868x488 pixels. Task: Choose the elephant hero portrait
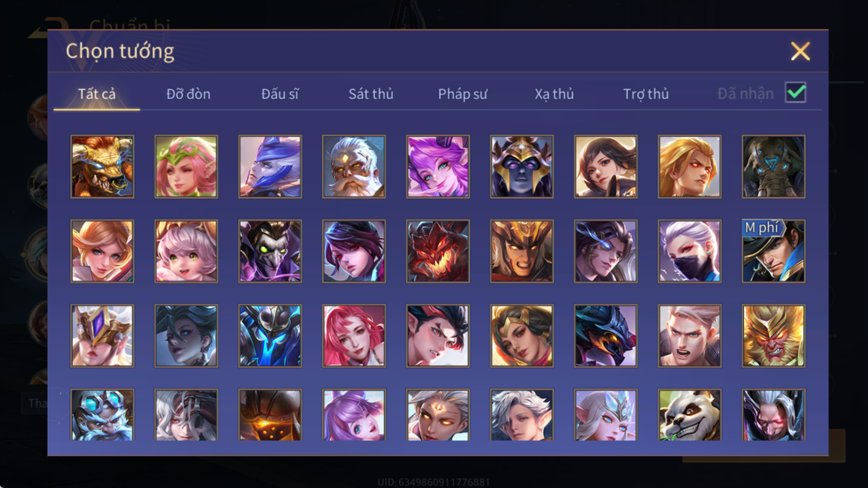pos(774,166)
